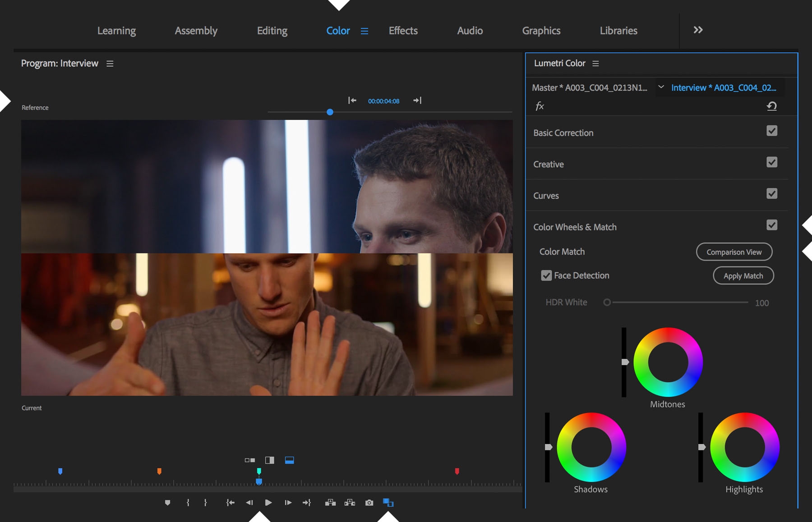The width and height of the screenshot is (812, 522).
Task: Click the Comparison View button
Action: pyautogui.click(x=734, y=252)
